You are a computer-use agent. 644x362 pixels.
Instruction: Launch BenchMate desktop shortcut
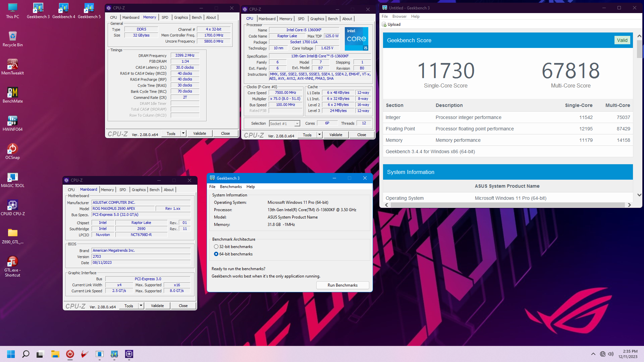pyautogui.click(x=12, y=95)
